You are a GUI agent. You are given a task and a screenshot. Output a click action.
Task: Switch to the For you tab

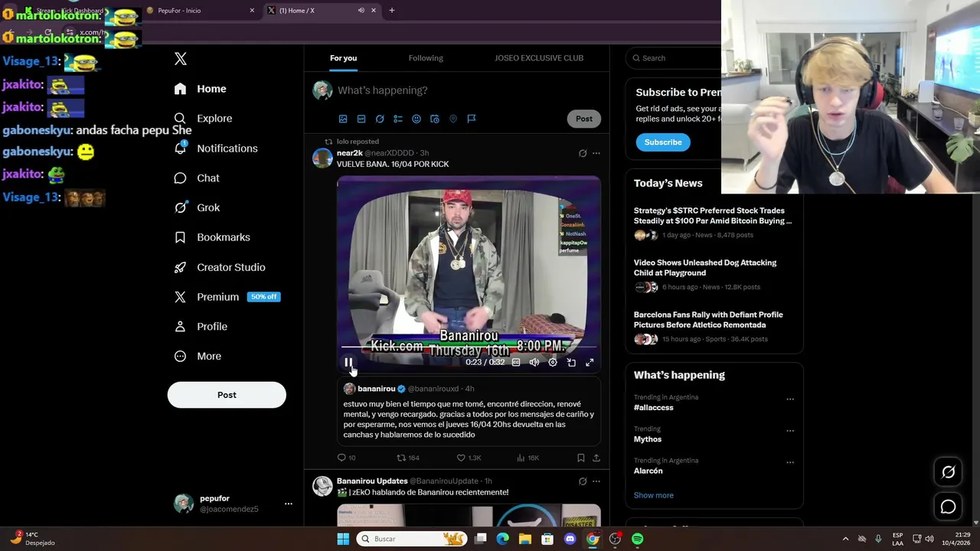(343, 58)
